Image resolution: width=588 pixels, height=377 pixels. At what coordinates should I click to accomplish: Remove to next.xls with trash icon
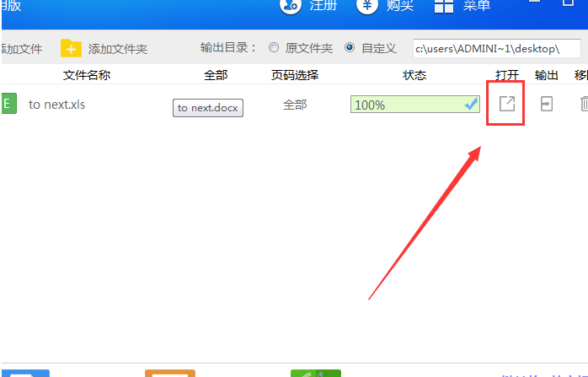coord(584,104)
